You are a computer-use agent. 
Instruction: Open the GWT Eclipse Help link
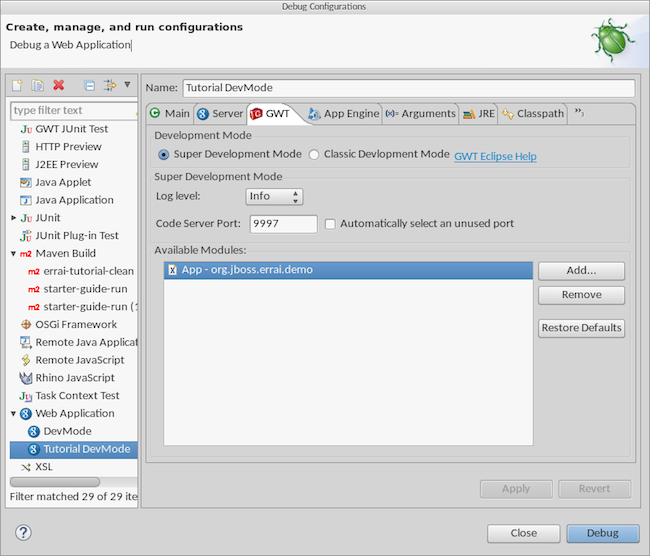coord(495,156)
